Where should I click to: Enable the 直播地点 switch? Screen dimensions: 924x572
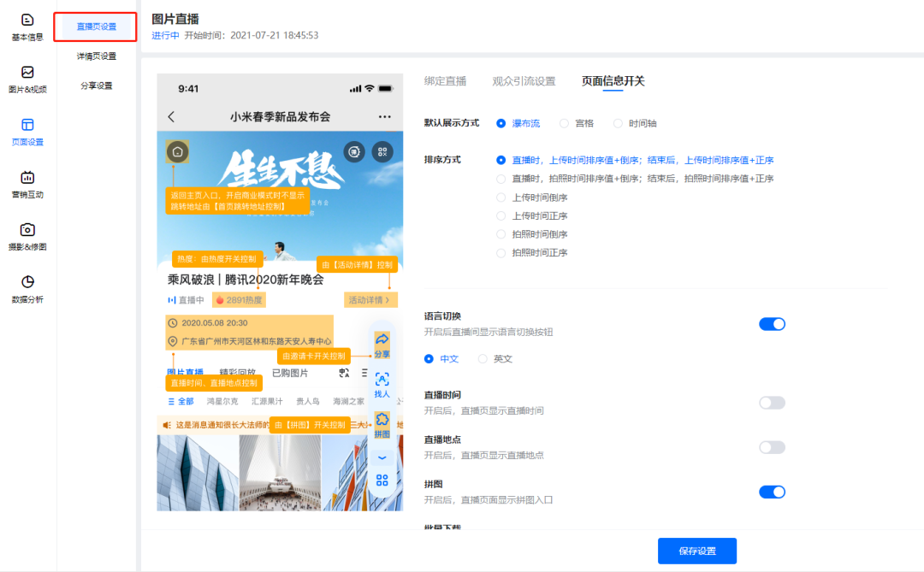pyautogui.click(x=772, y=447)
